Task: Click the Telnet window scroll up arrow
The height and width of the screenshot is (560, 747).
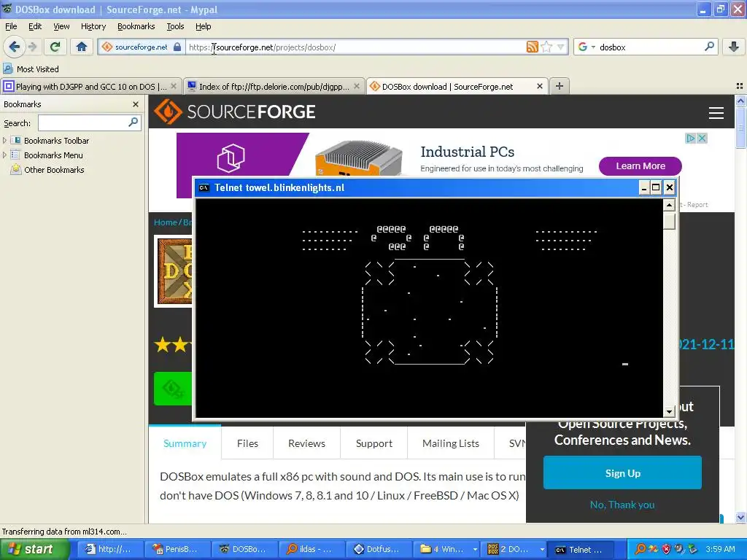Action: click(x=669, y=205)
